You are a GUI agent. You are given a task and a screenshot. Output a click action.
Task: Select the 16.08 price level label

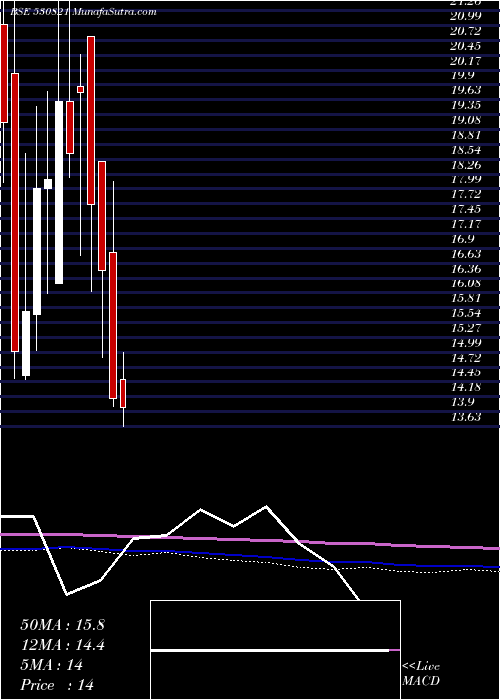(x=466, y=283)
